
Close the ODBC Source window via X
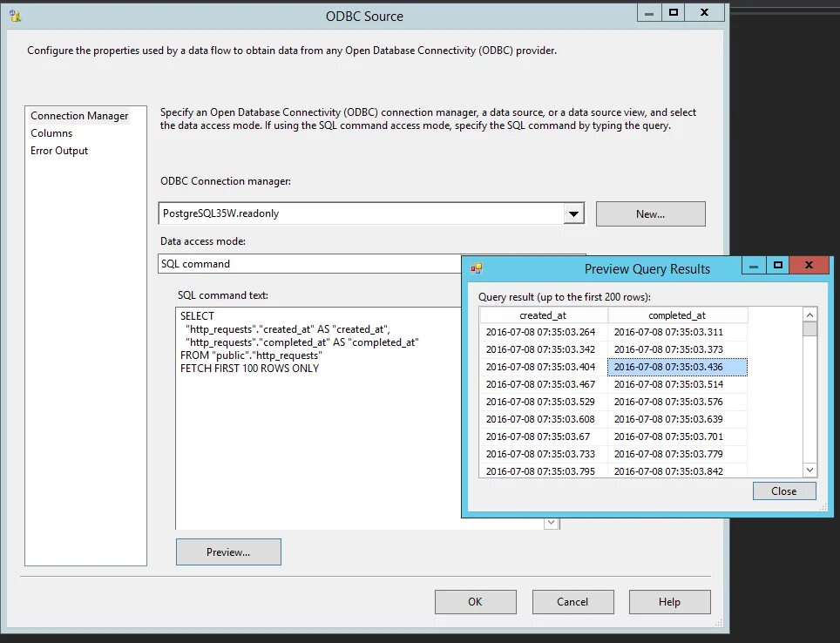[x=705, y=12]
